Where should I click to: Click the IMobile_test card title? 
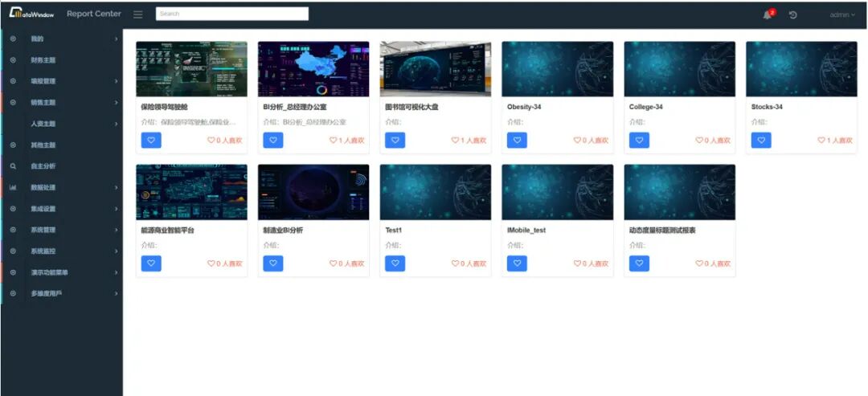pyautogui.click(x=526, y=230)
